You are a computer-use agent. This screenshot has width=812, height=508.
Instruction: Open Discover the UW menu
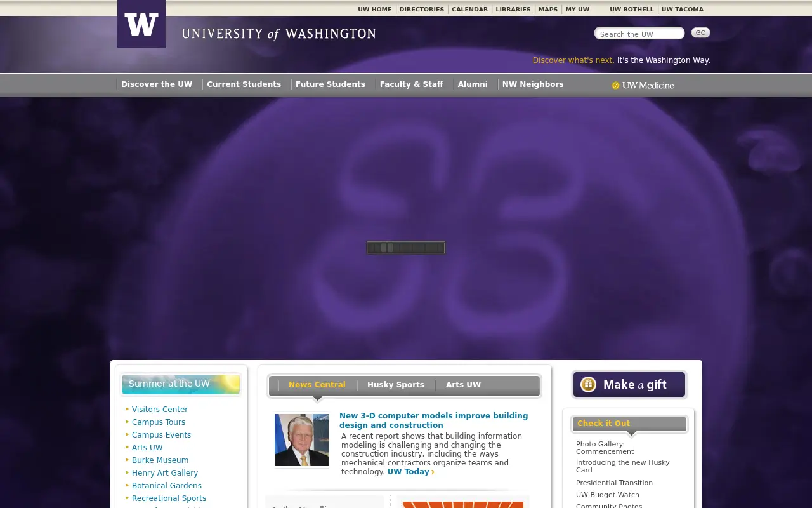coord(157,84)
